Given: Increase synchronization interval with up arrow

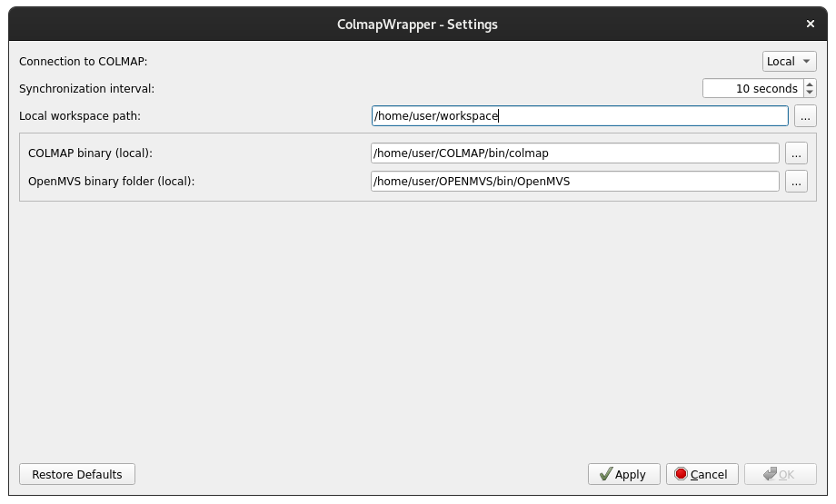Looking at the screenshot, I should tap(810, 84).
